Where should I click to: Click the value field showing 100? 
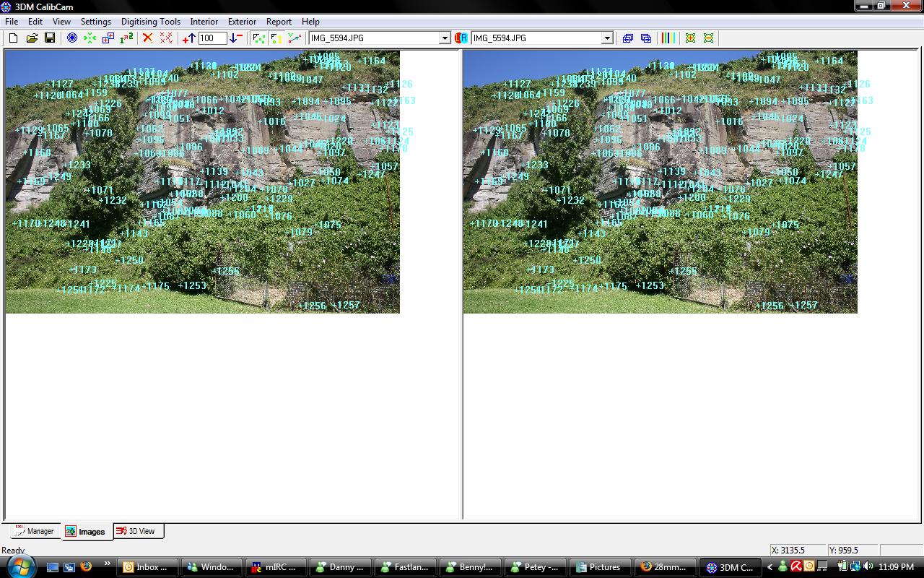click(x=212, y=38)
